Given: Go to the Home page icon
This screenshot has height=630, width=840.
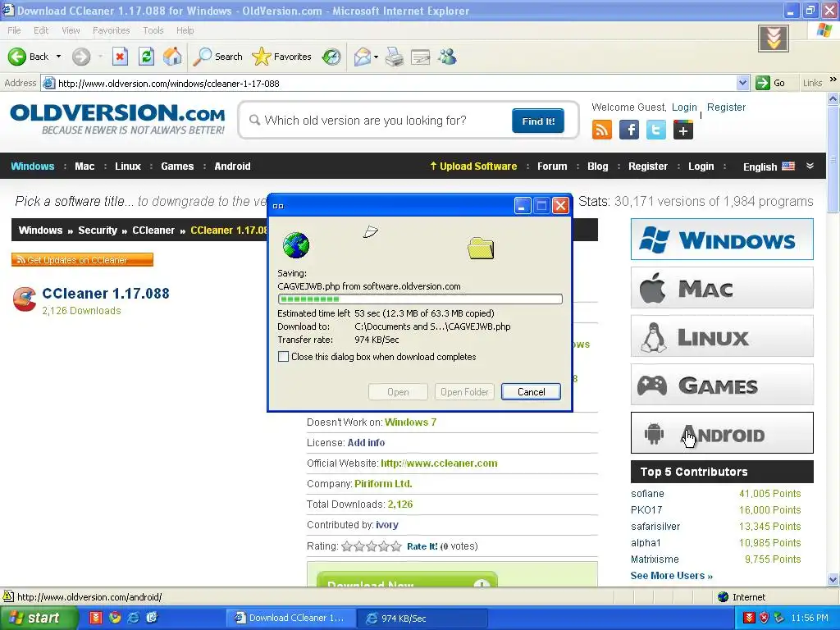Looking at the screenshot, I should tap(172, 57).
